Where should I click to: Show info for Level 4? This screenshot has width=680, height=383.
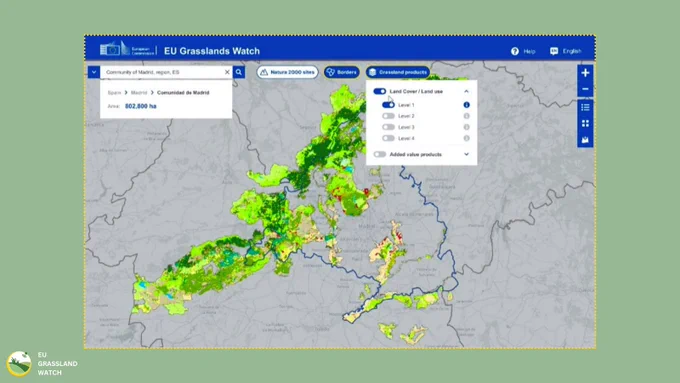coord(466,138)
